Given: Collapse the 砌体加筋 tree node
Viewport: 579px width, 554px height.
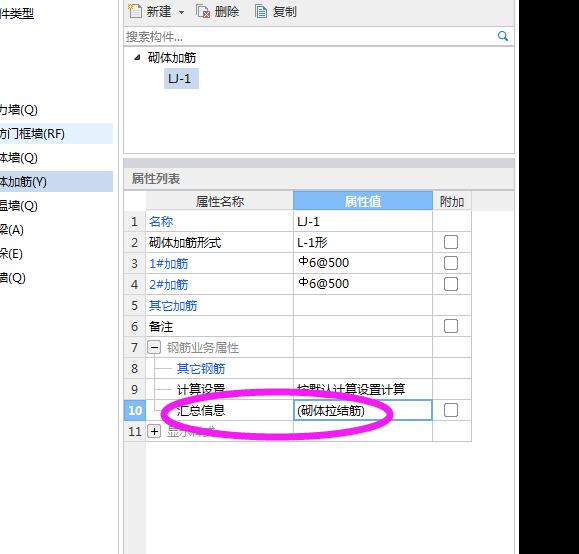Looking at the screenshot, I should (x=137, y=57).
